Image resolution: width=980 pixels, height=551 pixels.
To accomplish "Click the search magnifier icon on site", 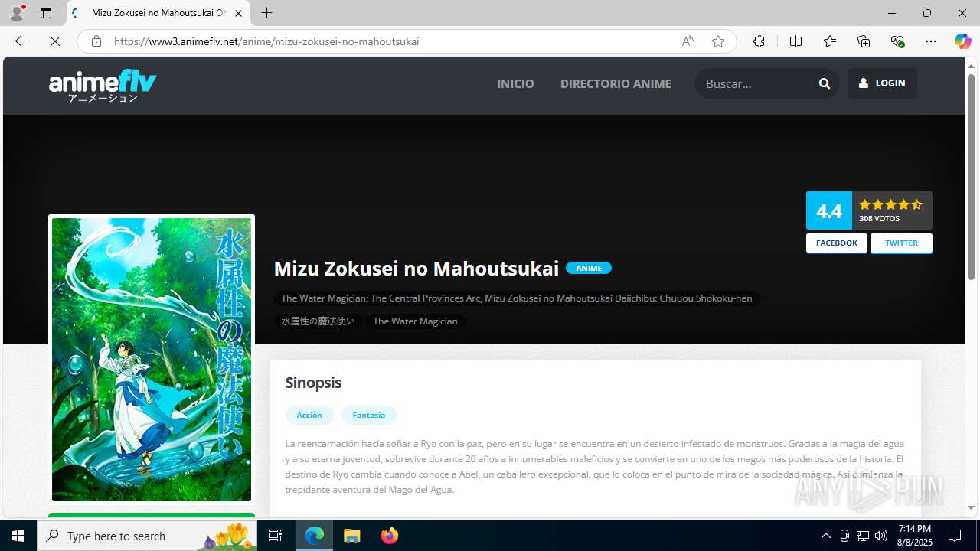I will [825, 83].
